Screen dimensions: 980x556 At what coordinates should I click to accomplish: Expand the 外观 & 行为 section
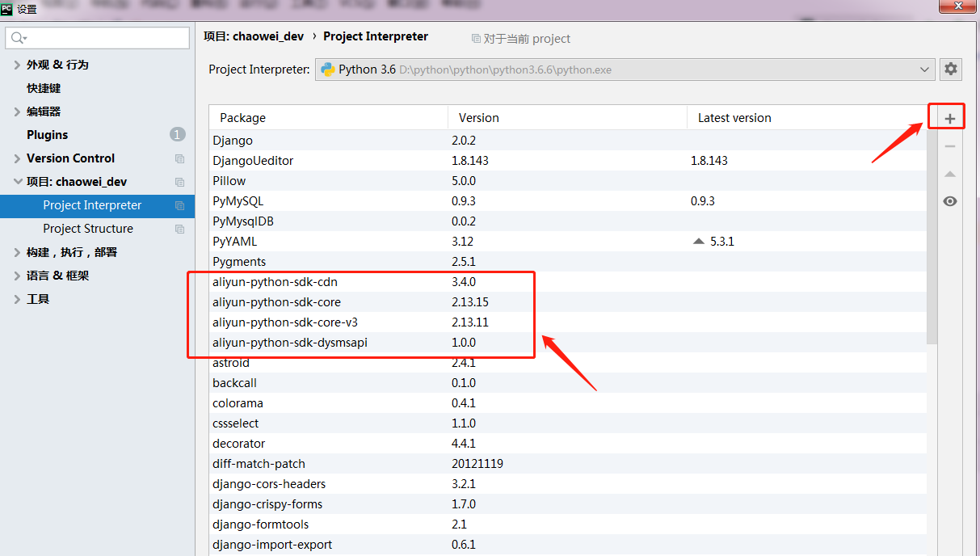pos(17,64)
